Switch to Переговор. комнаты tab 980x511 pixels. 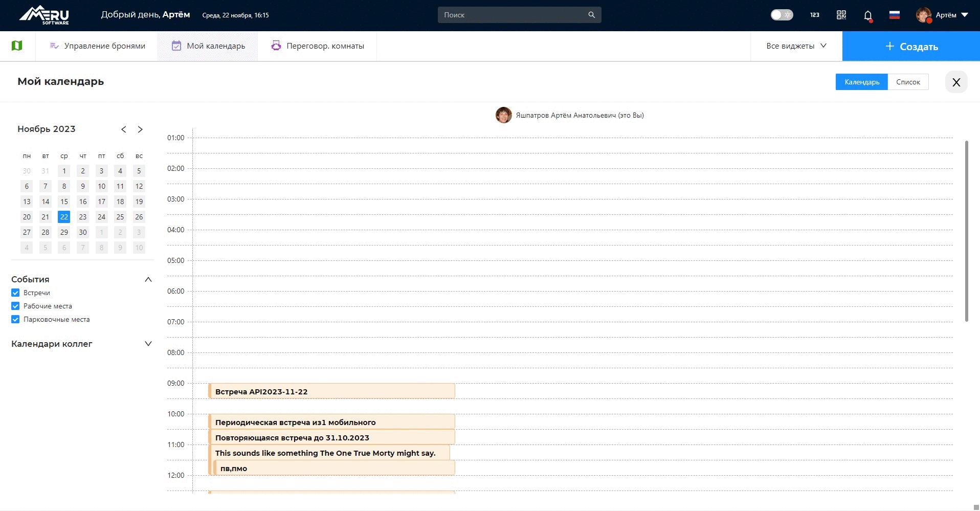(x=318, y=46)
